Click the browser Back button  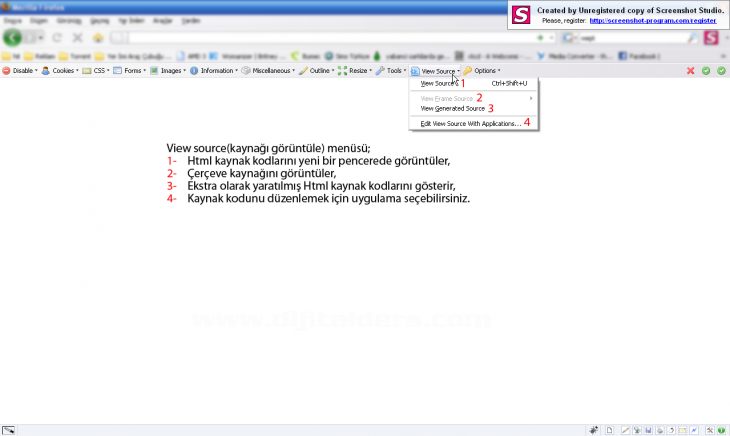[x=13, y=37]
